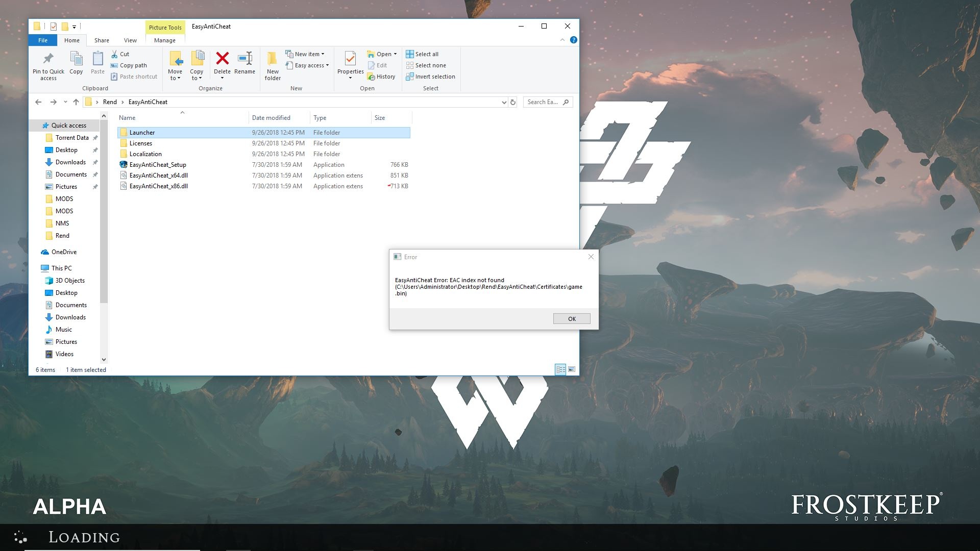Open NMS folder in navigation pane
Image resolution: width=980 pixels, height=551 pixels.
[62, 223]
